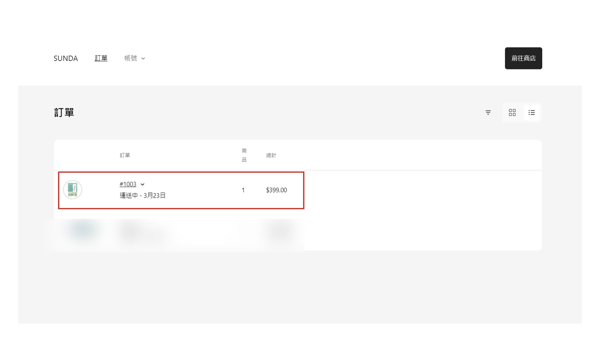Click the blurred thumbnail in second order row
This screenshot has height=364, width=600.
point(82,230)
